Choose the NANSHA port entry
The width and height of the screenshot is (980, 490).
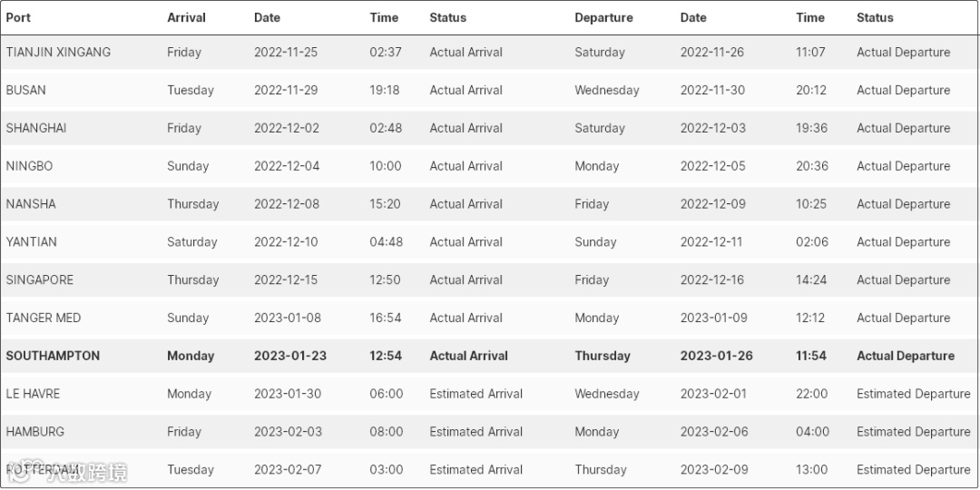tap(31, 204)
